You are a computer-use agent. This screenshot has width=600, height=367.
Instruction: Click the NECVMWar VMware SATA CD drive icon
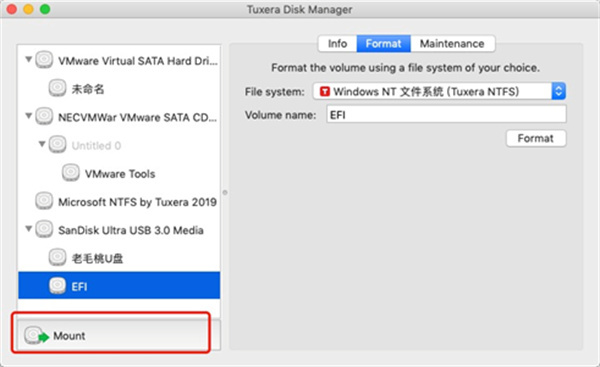tap(44, 116)
